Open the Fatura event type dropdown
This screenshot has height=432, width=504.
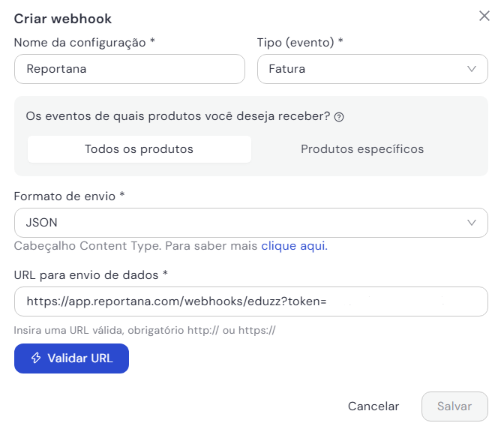point(373,69)
